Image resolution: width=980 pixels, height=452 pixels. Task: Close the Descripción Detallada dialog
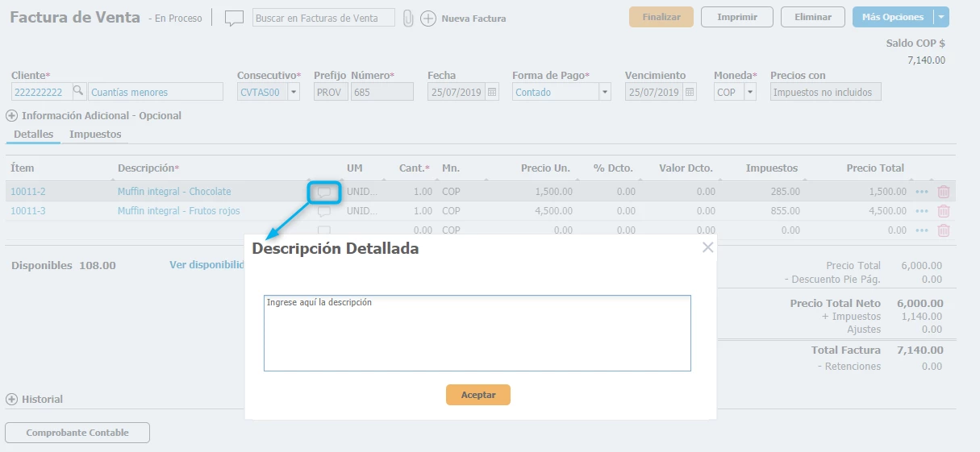(x=707, y=247)
